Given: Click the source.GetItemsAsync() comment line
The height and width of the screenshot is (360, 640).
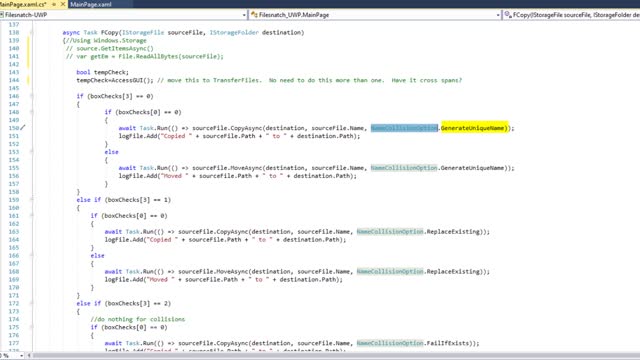Looking at the screenshot, I should pyautogui.click(x=109, y=48).
